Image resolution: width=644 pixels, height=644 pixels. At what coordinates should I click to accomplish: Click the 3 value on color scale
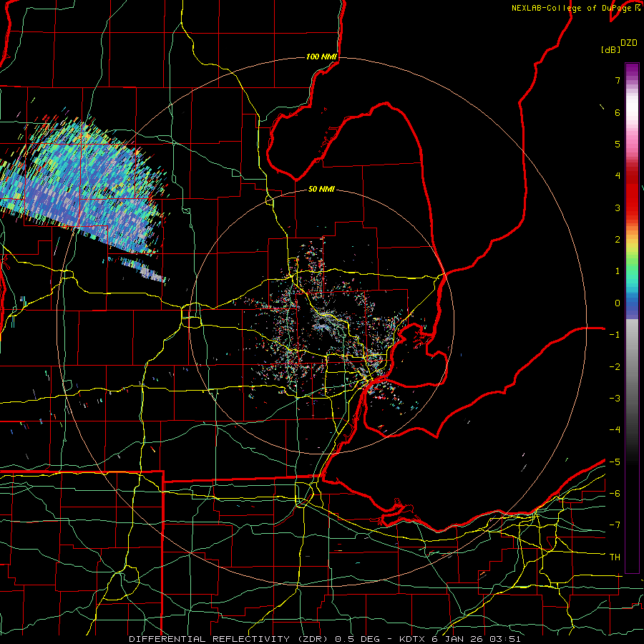(618, 208)
